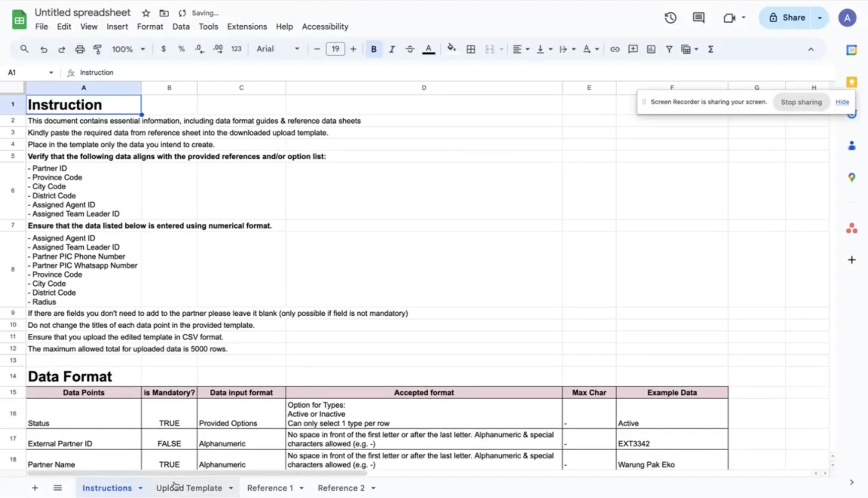The width and height of the screenshot is (868, 498).
Task: Click the font size input field
Action: tap(335, 49)
